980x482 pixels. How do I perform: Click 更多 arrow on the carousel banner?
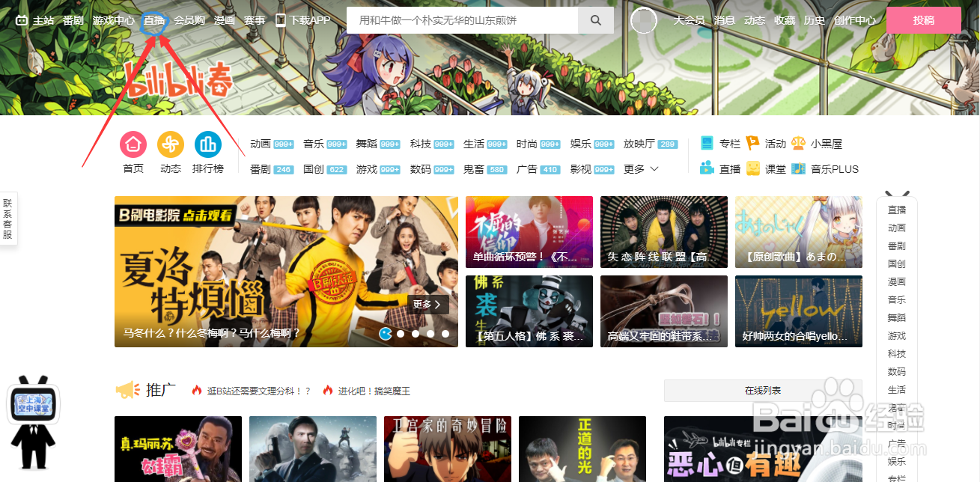pyautogui.click(x=430, y=305)
